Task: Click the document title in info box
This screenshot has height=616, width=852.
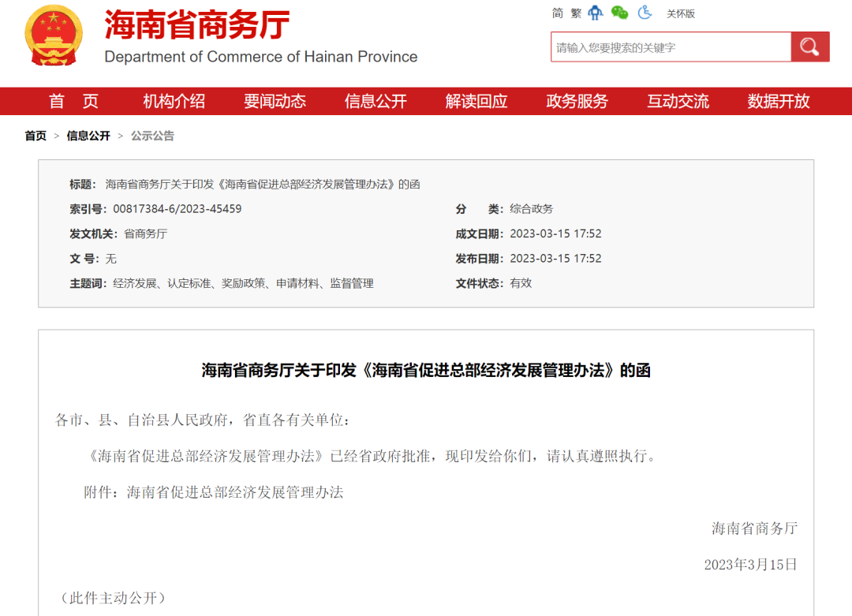Action: (x=263, y=185)
